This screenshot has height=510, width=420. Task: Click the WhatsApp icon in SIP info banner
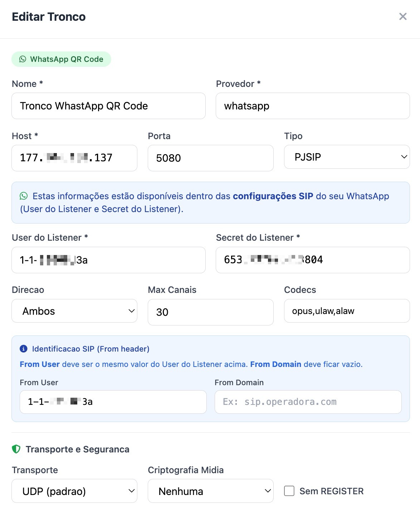pyautogui.click(x=24, y=196)
